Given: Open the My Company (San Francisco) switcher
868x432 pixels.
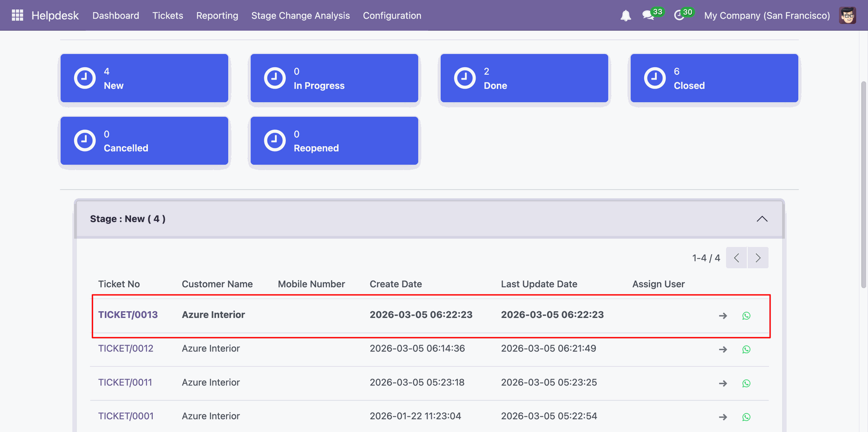Looking at the screenshot, I should coord(767,15).
